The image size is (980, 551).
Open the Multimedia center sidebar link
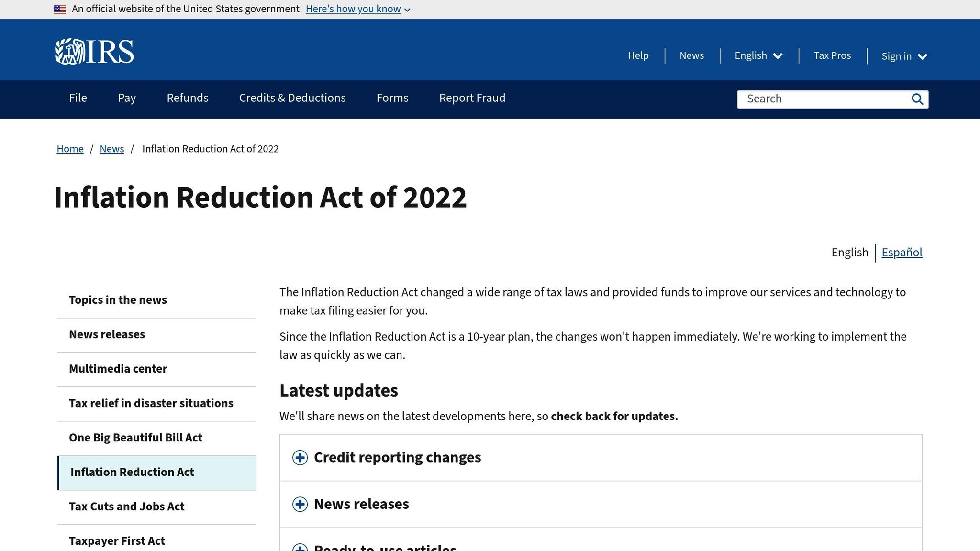118,369
